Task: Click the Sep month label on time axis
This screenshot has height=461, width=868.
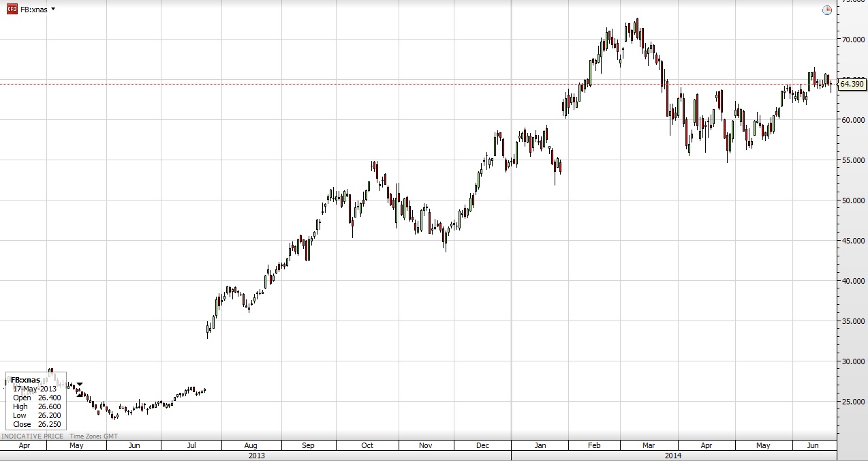Action: point(308,445)
